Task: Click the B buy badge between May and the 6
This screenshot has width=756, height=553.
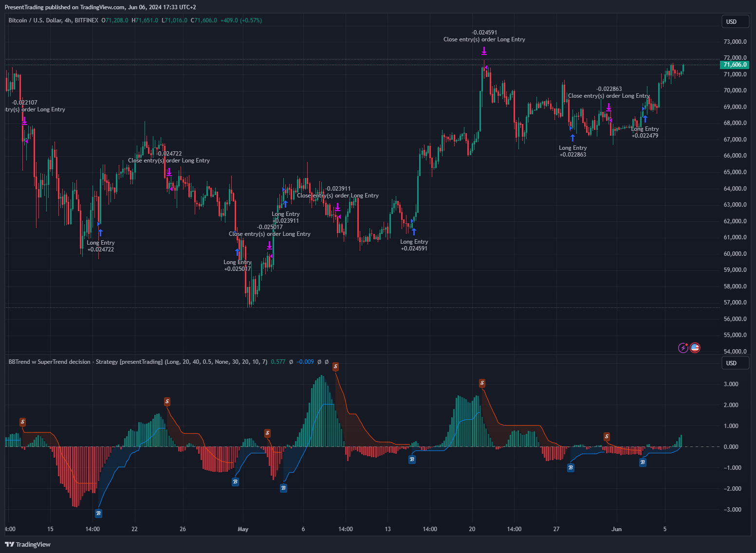Action: tap(283, 488)
